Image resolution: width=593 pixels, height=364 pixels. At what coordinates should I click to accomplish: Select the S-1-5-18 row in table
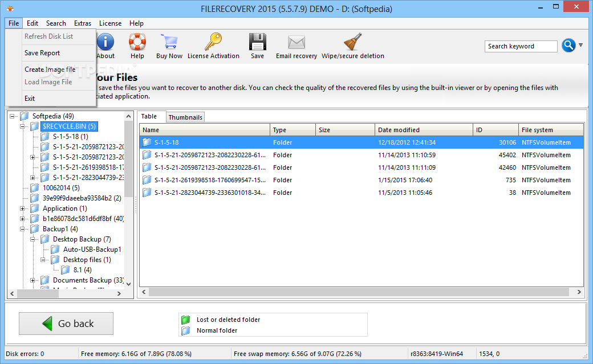pyautogui.click(x=362, y=142)
